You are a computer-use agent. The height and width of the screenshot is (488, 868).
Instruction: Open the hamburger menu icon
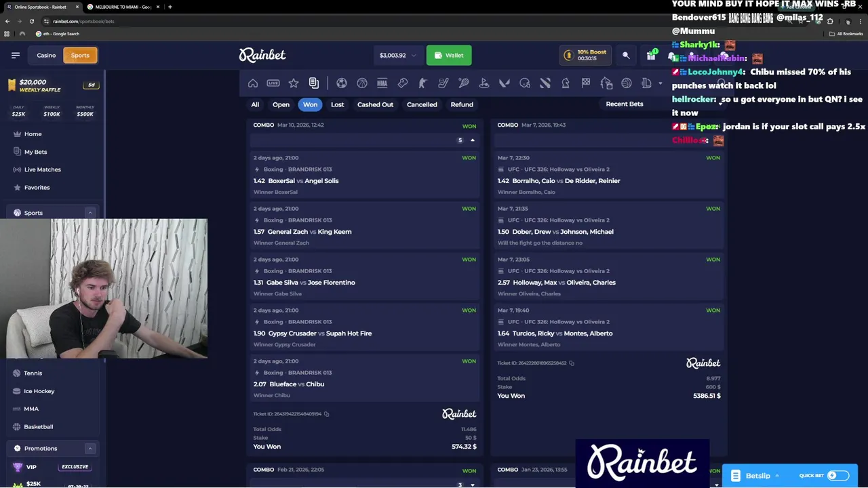click(16, 56)
